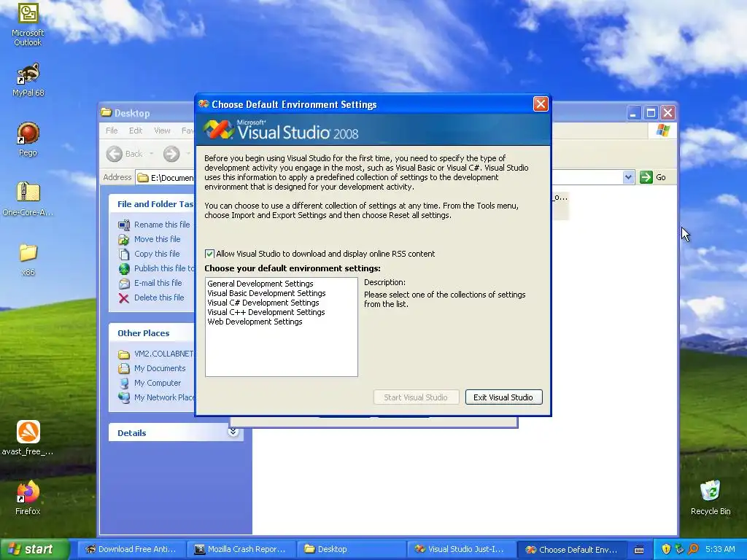Switch to Mozilla Crash Reporter taskbar item
The width and height of the screenshot is (747, 560).
point(241,550)
